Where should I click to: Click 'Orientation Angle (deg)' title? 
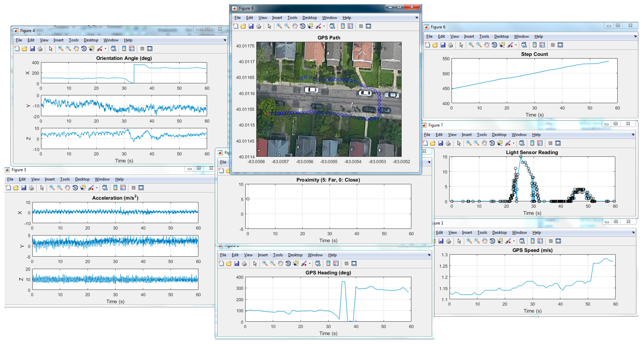124,58
